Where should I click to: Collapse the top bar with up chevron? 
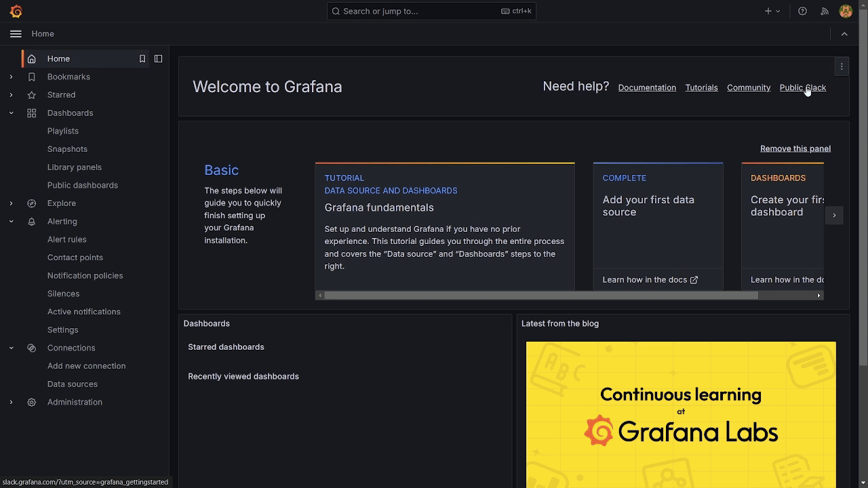tap(844, 34)
